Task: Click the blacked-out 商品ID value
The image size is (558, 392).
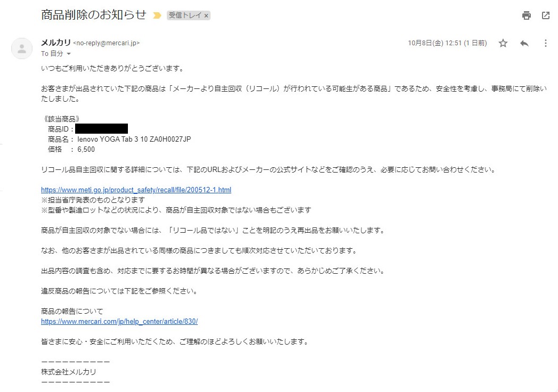Action: [101, 129]
